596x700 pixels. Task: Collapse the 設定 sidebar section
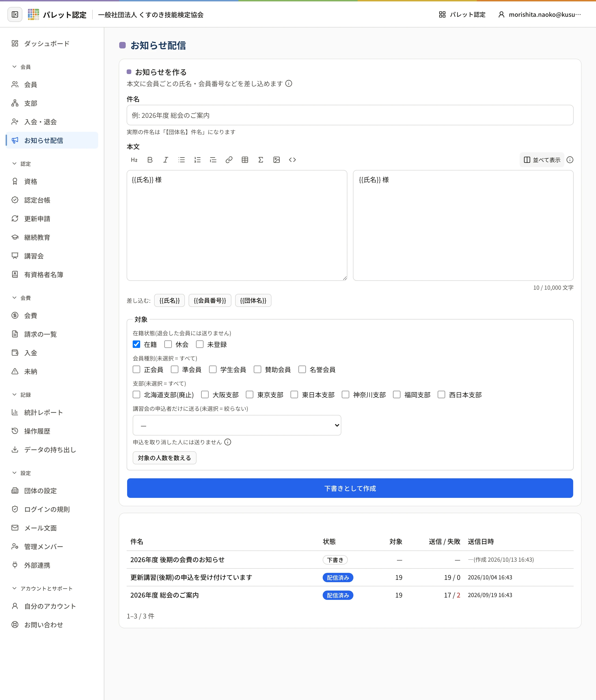coord(22,473)
